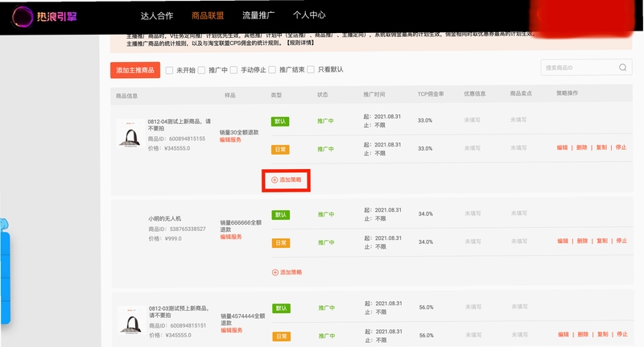Click product ID 600894815151
Viewport: 644px width, 347px height.
pyautogui.click(x=188, y=325)
